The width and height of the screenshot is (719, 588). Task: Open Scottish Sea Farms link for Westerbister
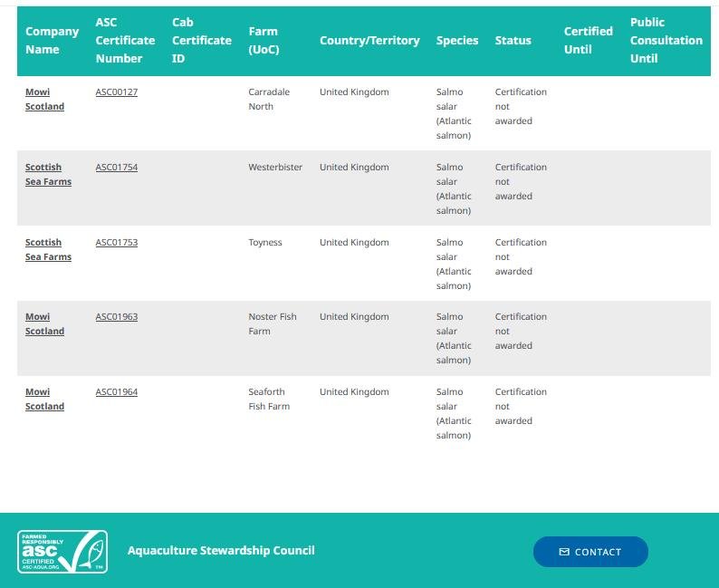click(48, 175)
